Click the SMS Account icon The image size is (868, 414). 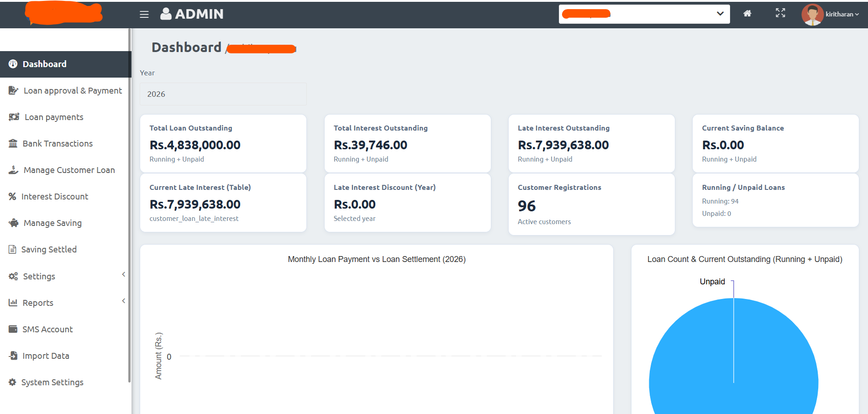[13, 329]
